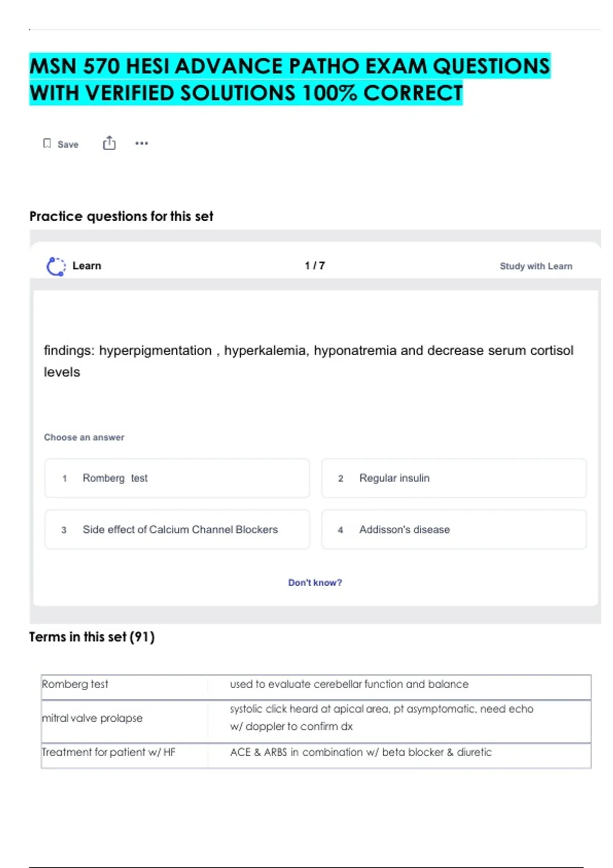This screenshot has width=613, height=868.
Task: Click the Learn label
Action: click(87, 266)
